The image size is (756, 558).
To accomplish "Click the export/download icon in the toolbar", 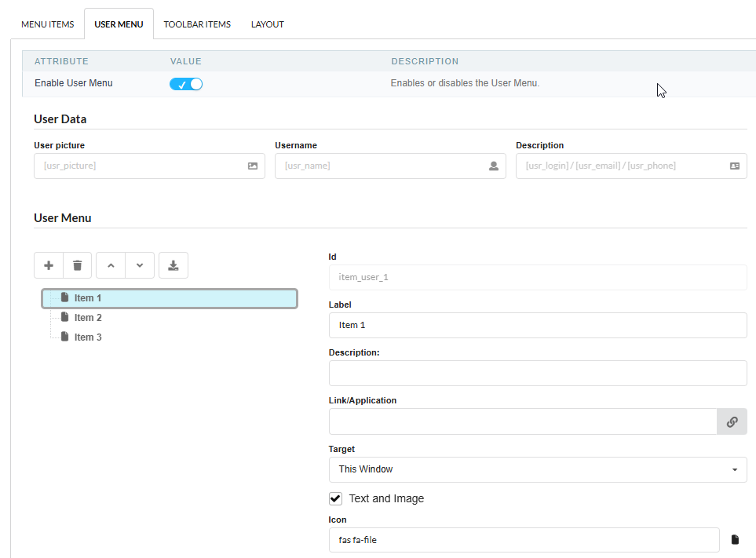I will (x=173, y=265).
